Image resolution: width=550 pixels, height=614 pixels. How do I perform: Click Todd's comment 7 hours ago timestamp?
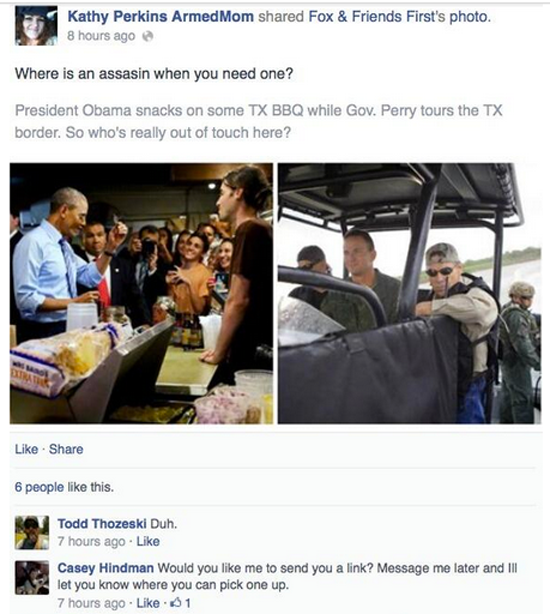coord(91,542)
